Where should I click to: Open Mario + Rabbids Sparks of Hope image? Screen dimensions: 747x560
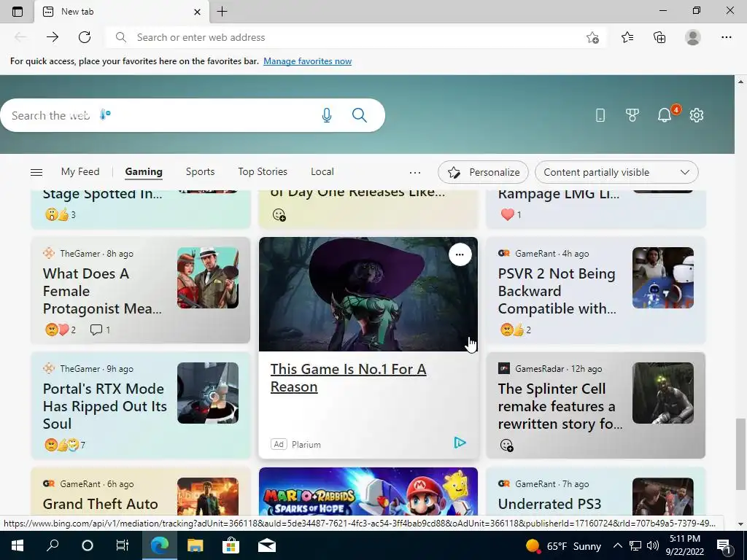(368, 491)
